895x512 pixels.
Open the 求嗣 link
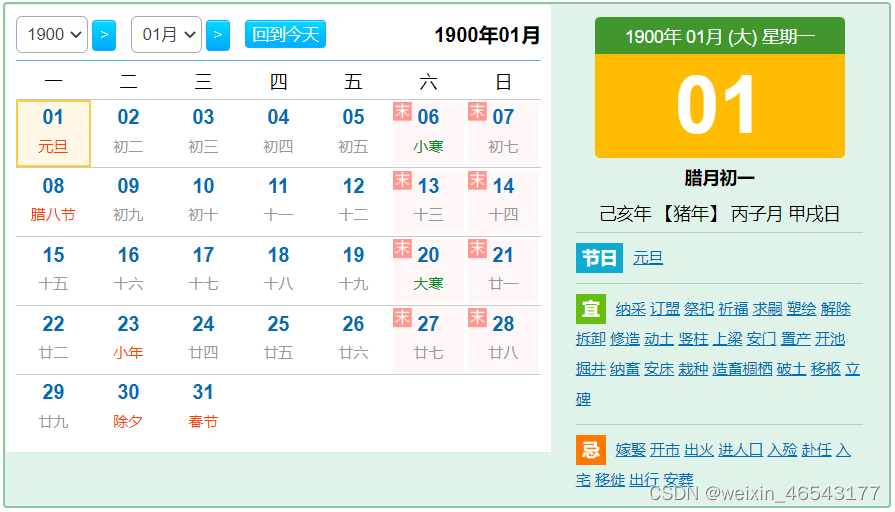tap(768, 309)
